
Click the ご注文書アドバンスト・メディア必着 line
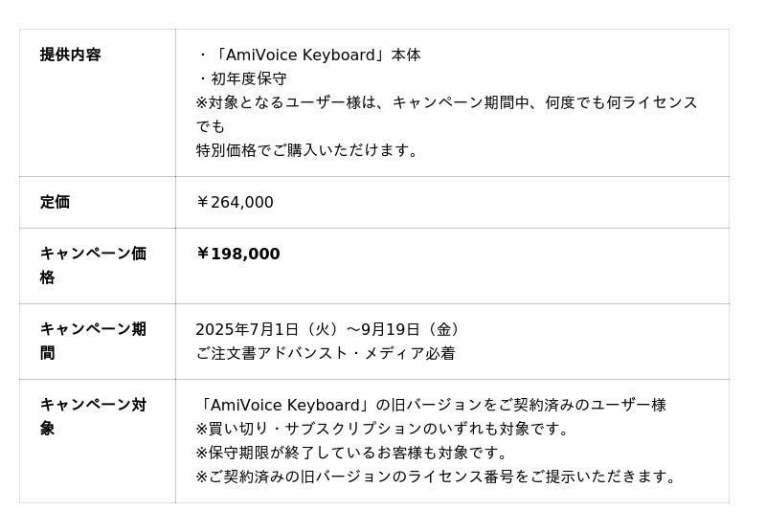click(x=326, y=353)
